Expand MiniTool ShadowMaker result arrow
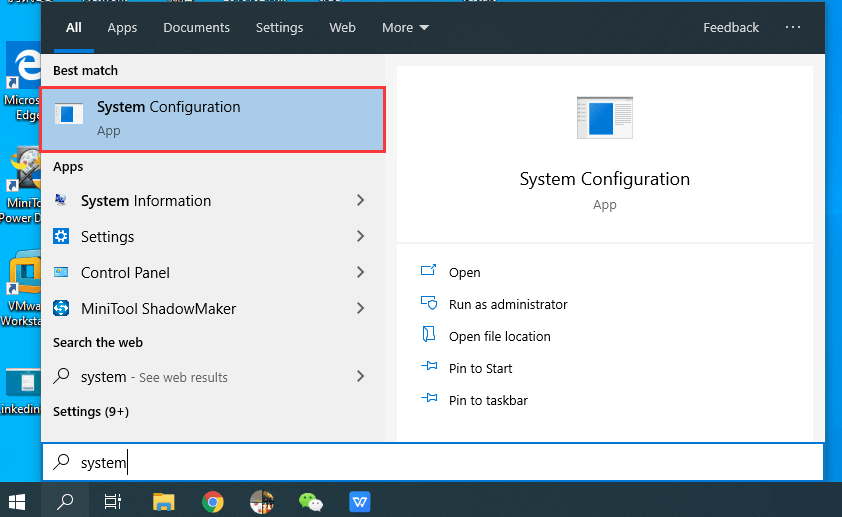The width and height of the screenshot is (842, 517). (360, 309)
